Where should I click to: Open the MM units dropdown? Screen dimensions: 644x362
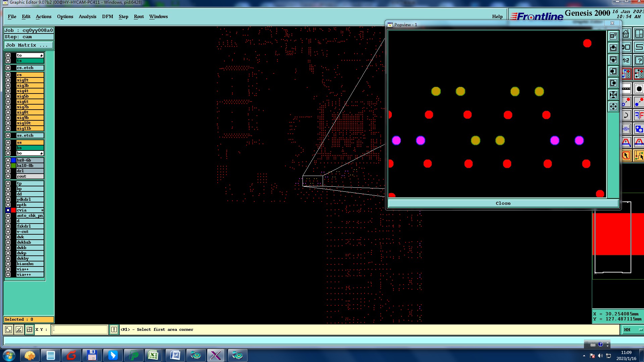(x=633, y=330)
